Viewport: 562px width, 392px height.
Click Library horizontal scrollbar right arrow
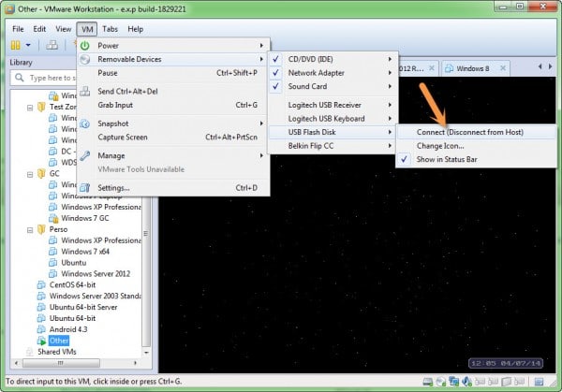[135, 363]
